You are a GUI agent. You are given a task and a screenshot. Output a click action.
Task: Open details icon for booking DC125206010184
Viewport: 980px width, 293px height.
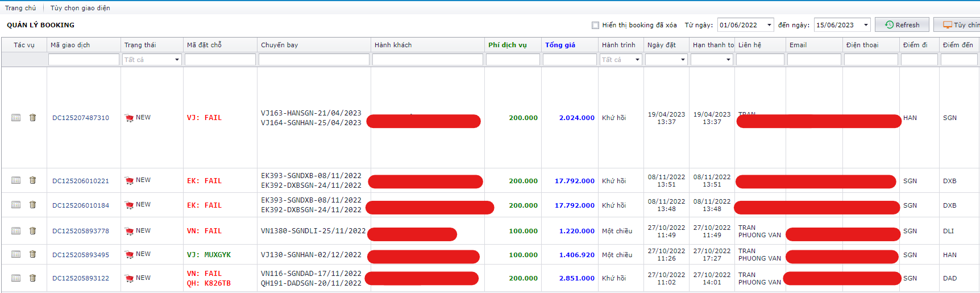click(x=16, y=205)
